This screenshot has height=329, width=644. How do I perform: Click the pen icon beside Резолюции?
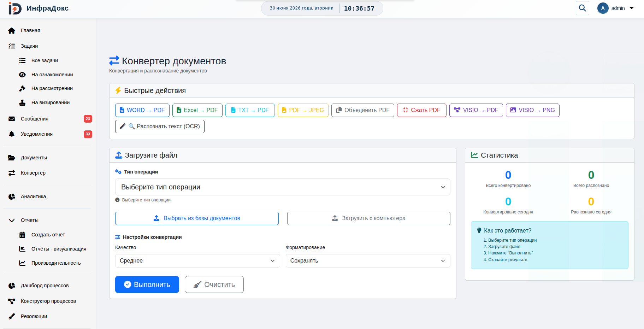point(12,316)
